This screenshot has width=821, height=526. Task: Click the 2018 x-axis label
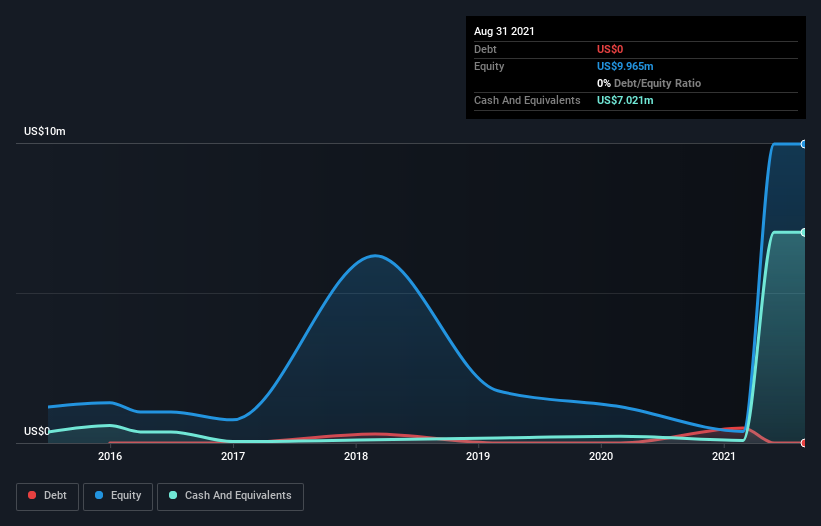coord(356,456)
